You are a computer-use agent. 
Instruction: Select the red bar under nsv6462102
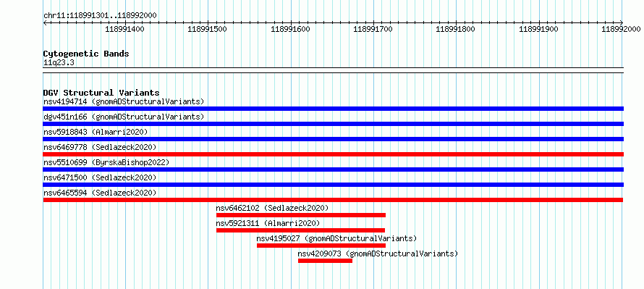coord(300,215)
